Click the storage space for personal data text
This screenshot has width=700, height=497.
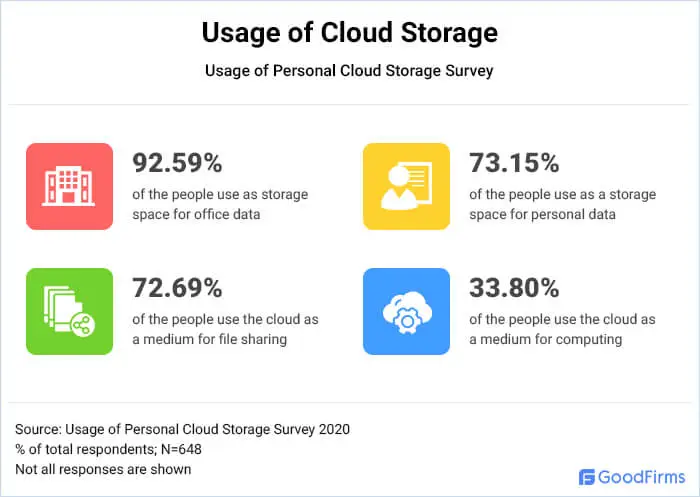click(562, 204)
